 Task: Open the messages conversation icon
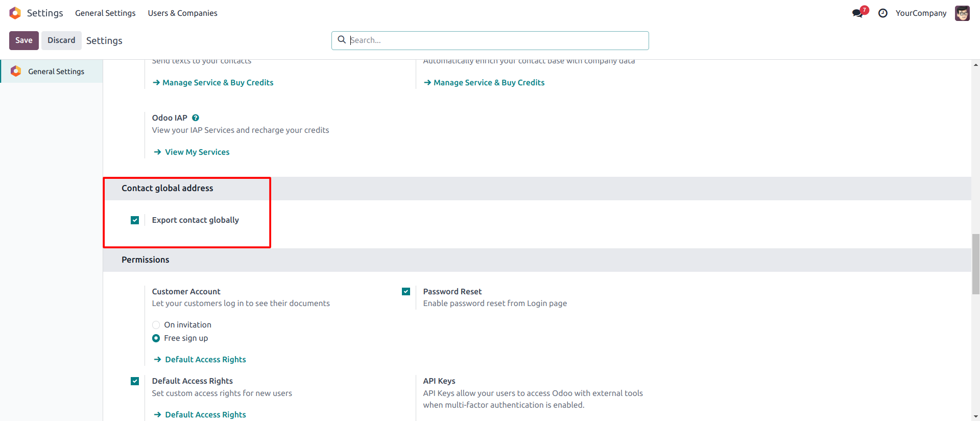[858, 13]
